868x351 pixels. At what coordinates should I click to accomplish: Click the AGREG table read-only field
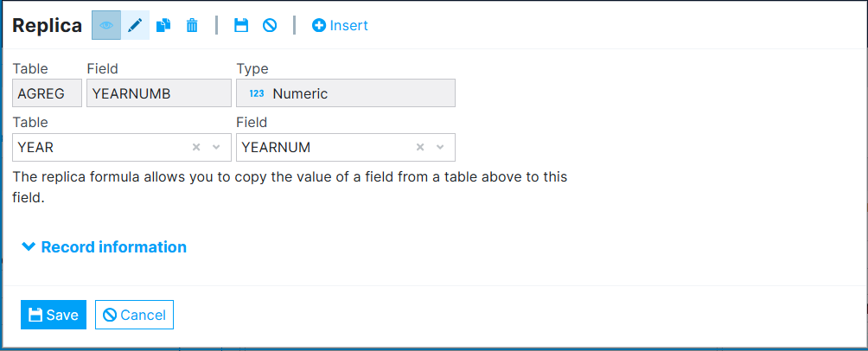tap(48, 93)
